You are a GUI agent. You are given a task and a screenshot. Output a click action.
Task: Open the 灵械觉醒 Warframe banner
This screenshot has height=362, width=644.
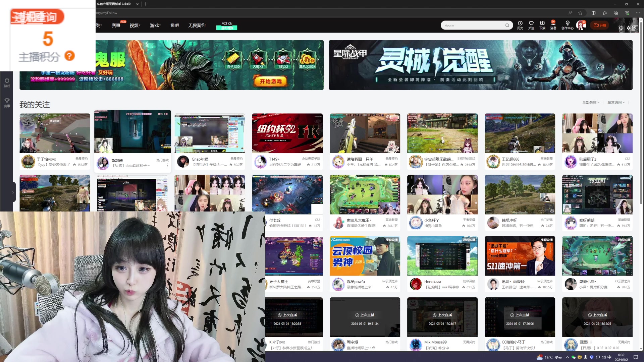pyautogui.click(x=480, y=65)
